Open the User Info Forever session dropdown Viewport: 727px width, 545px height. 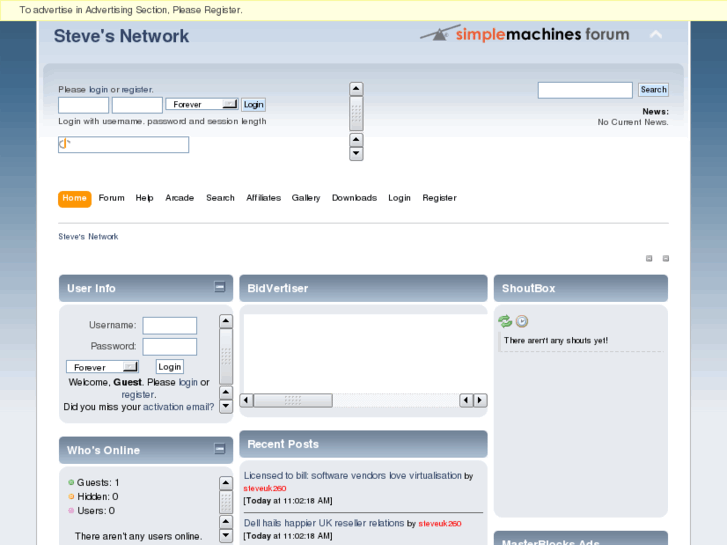coord(102,367)
